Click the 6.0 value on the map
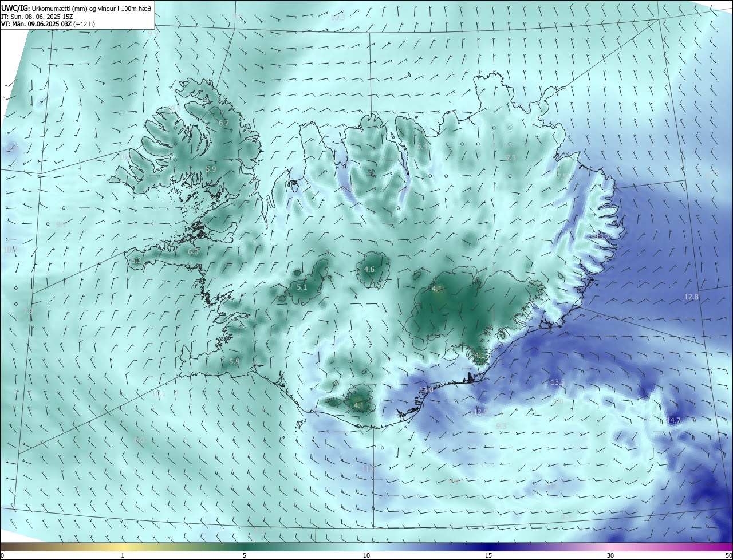This screenshot has height=560, width=733. click(x=193, y=251)
